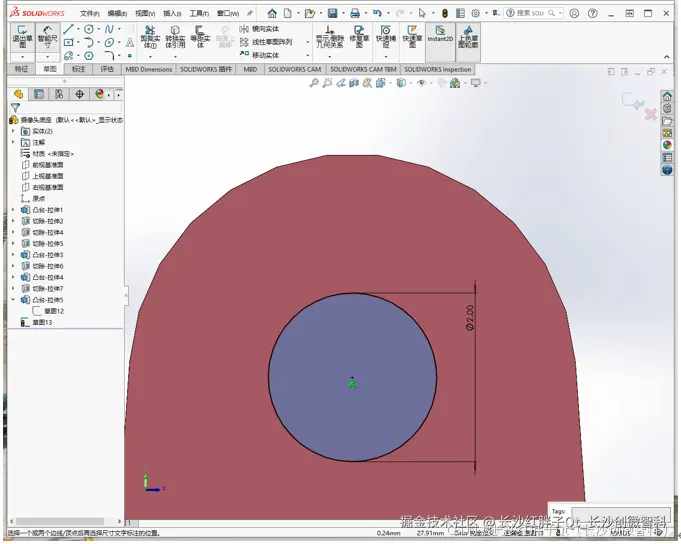The width and height of the screenshot is (681, 544).
Task: Click the Exit Sketch button
Action: [22, 38]
